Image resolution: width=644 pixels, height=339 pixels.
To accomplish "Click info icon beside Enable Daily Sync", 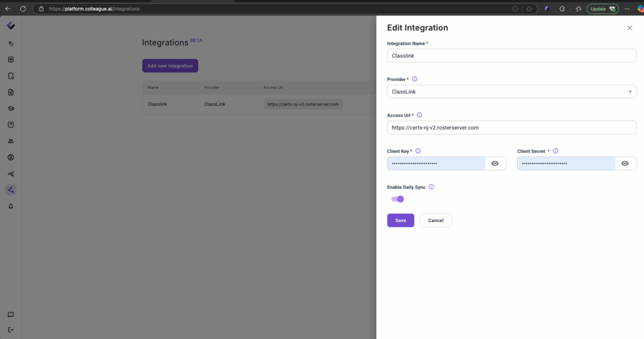I will (431, 187).
